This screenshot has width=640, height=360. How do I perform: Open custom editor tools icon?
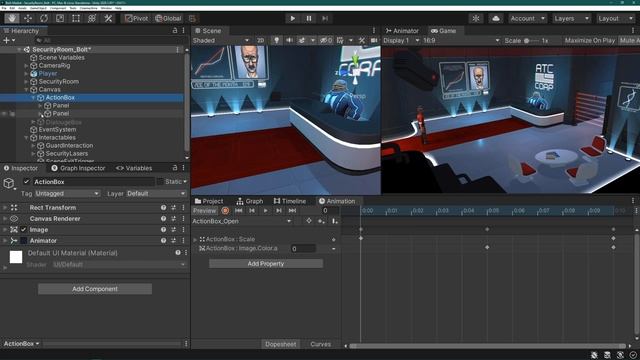(108, 18)
